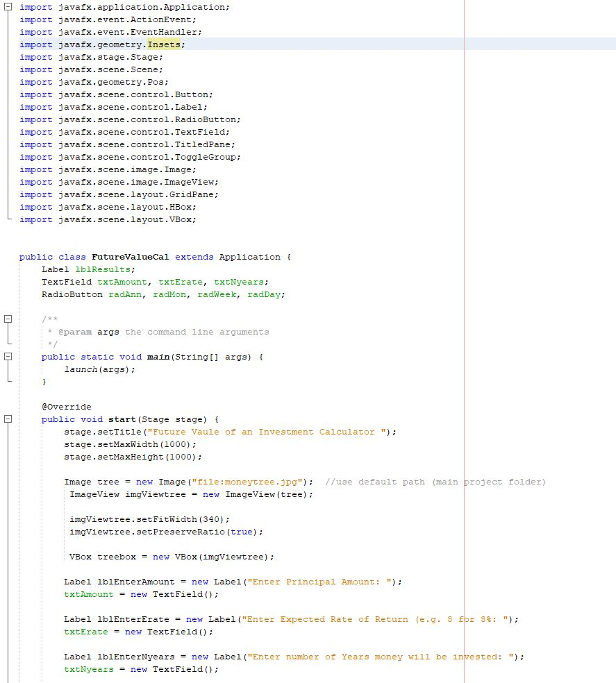Viewport: 616px width, 683px height.
Task: Click the //use default path comment
Action: click(435, 482)
